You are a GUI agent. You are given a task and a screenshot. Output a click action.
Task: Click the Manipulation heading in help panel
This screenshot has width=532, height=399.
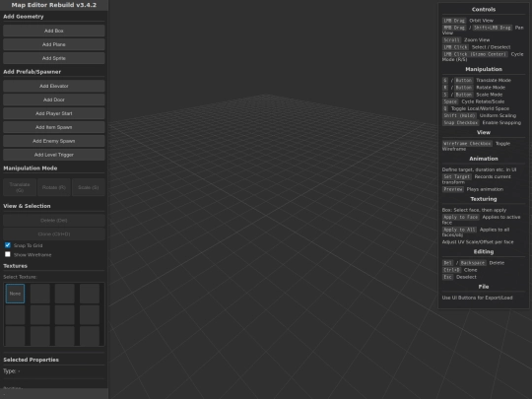click(x=484, y=69)
